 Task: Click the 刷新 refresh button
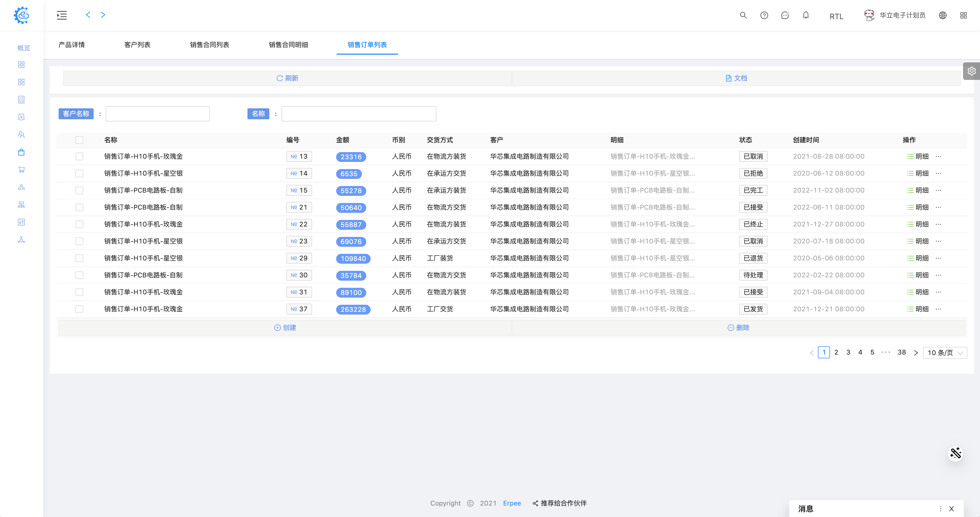click(287, 78)
